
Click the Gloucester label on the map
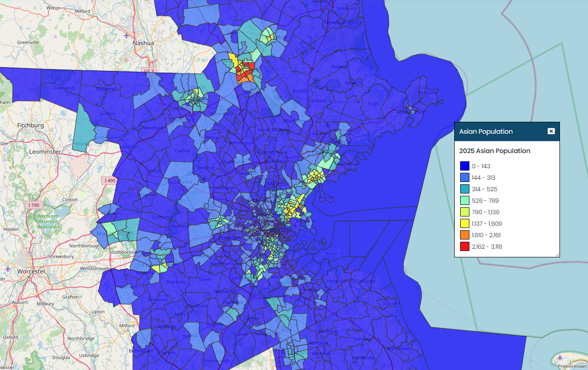pyautogui.click(x=412, y=112)
